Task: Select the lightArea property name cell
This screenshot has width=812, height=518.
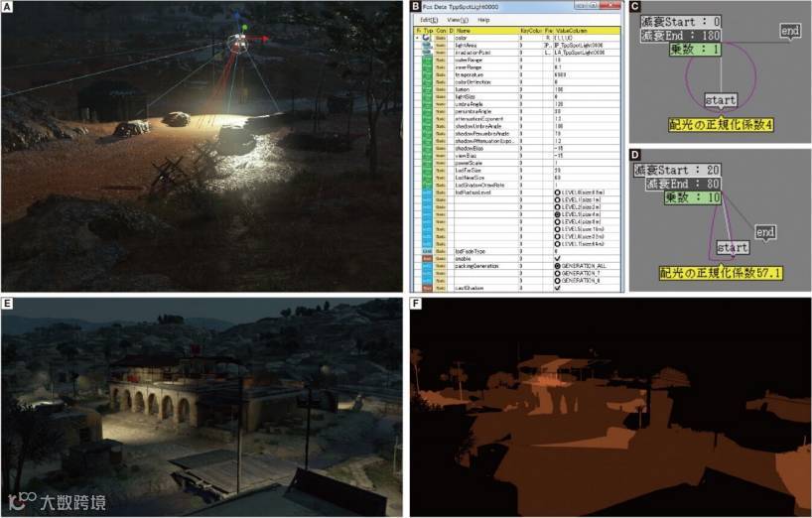Action: 486,45
